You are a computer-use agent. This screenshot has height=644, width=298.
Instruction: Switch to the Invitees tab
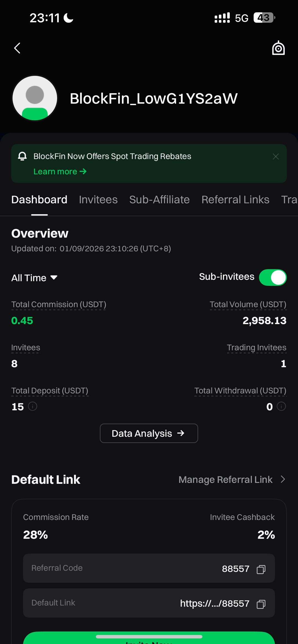pyautogui.click(x=98, y=200)
